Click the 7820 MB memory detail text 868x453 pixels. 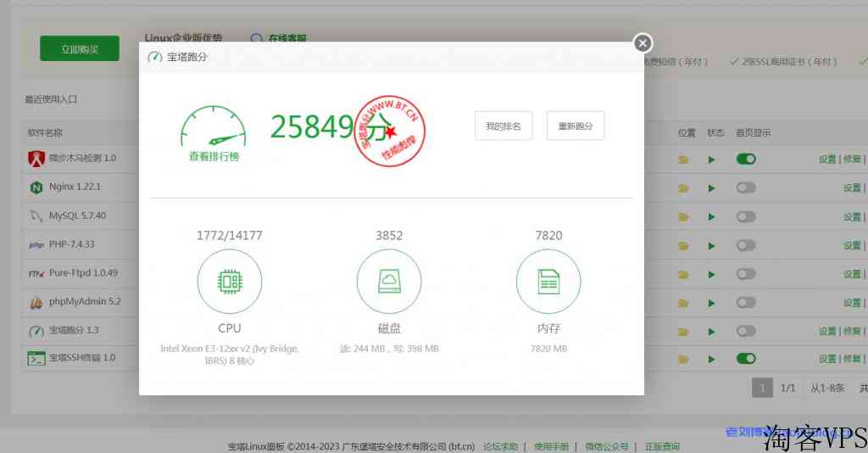point(548,349)
